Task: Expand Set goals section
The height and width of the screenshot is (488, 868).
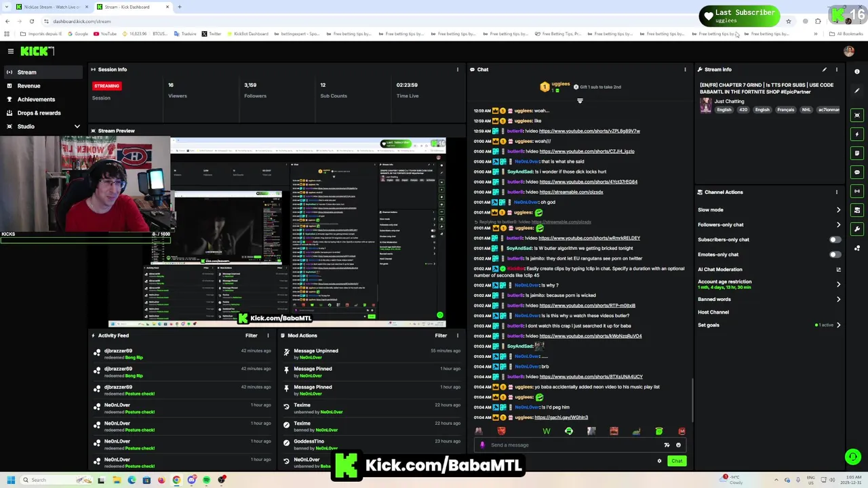Action: (x=838, y=325)
